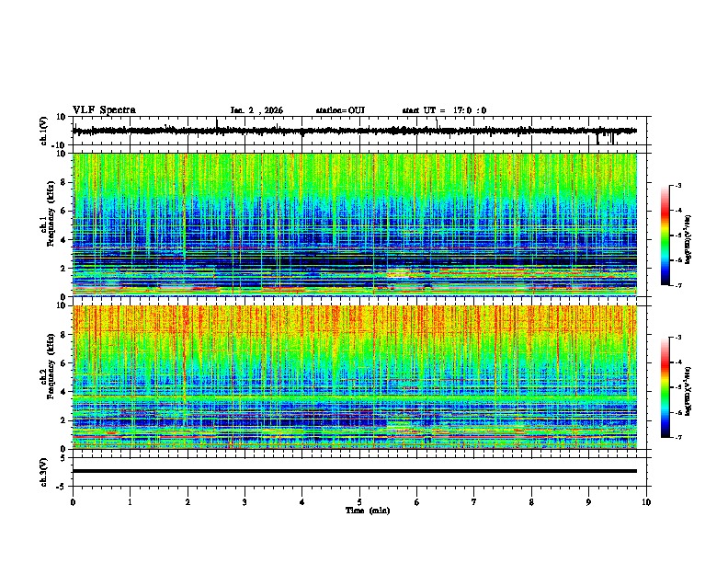The height and width of the screenshot is (563, 728).
Task: Click the ch.1 voltage waveform trace
Action: (354, 131)
